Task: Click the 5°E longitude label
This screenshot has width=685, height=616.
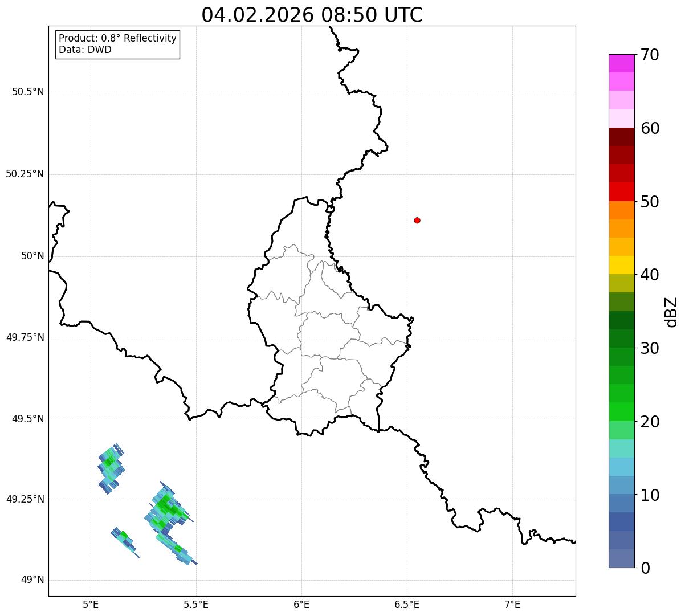Action: pyautogui.click(x=91, y=604)
